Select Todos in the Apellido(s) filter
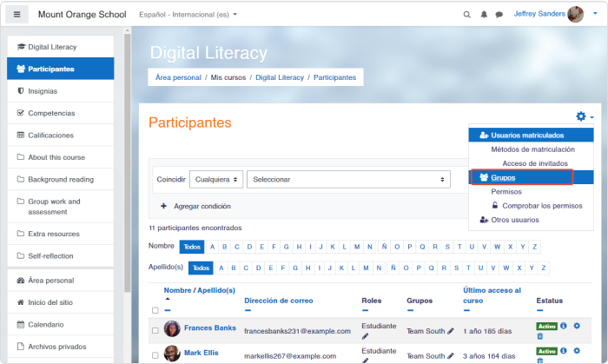 click(x=201, y=268)
